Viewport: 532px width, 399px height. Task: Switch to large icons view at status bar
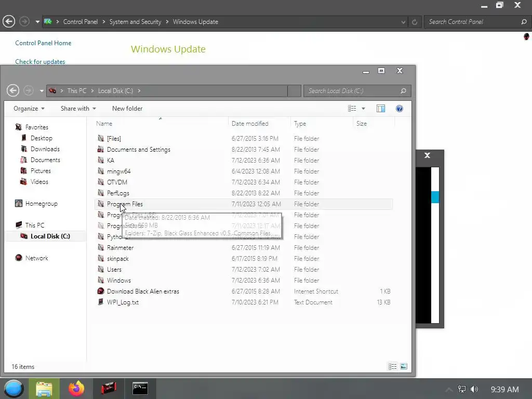404,366
